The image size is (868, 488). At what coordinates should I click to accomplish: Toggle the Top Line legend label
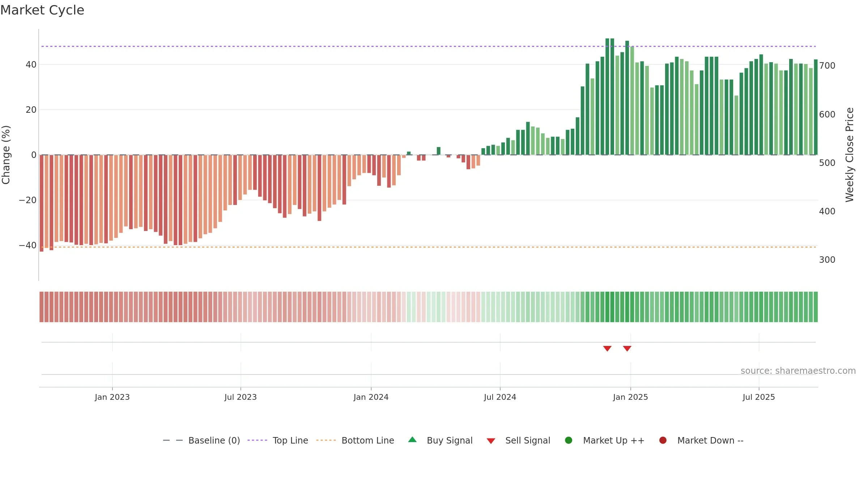pos(290,440)
